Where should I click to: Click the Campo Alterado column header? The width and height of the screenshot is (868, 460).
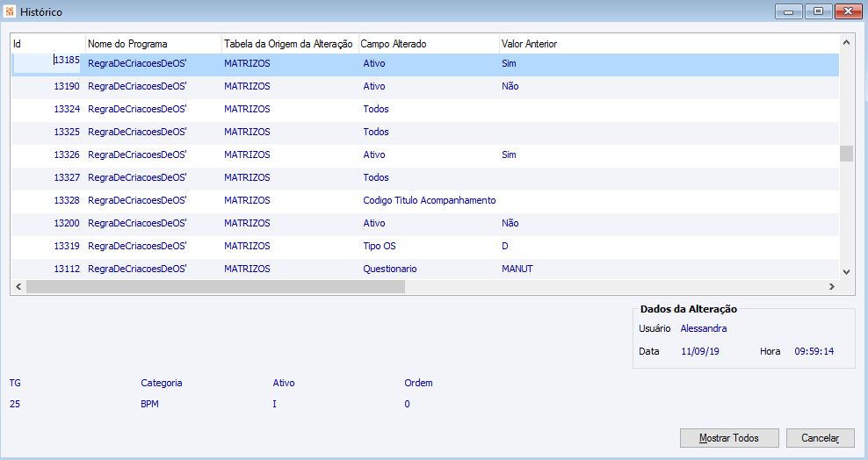pos(429,44)
